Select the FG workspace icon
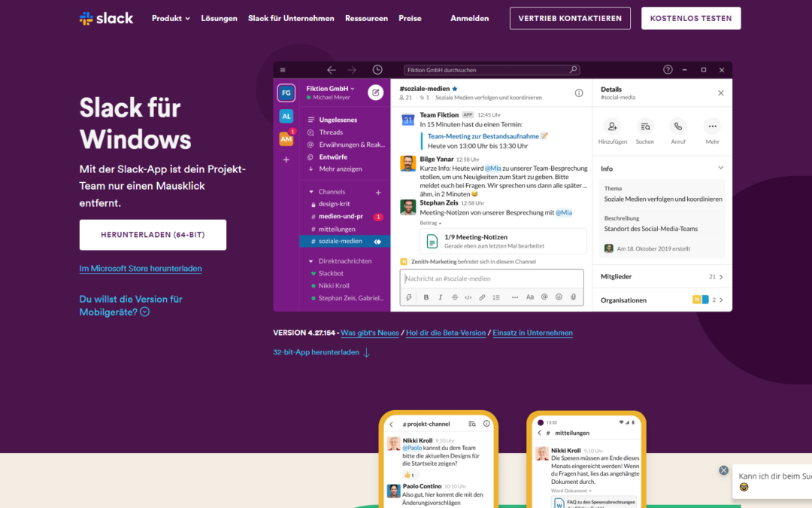The image size is (812, 508). click(286, 93)
